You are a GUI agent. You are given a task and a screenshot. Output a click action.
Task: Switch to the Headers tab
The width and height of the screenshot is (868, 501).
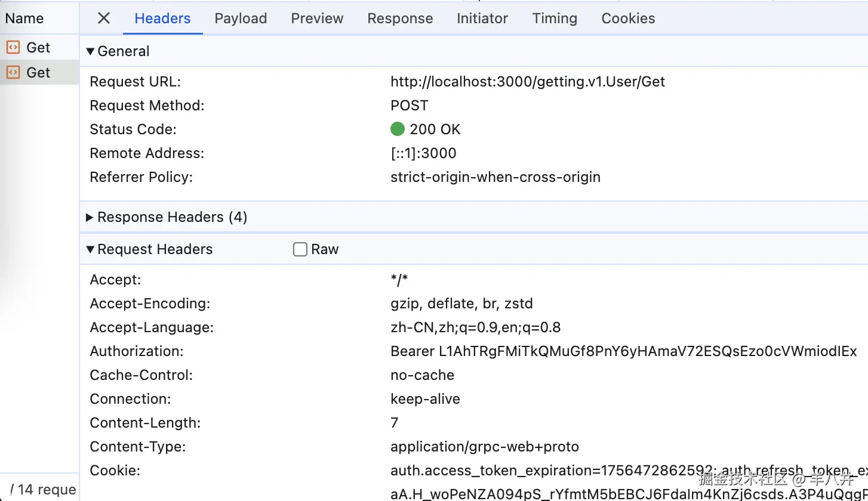point(162,18)
